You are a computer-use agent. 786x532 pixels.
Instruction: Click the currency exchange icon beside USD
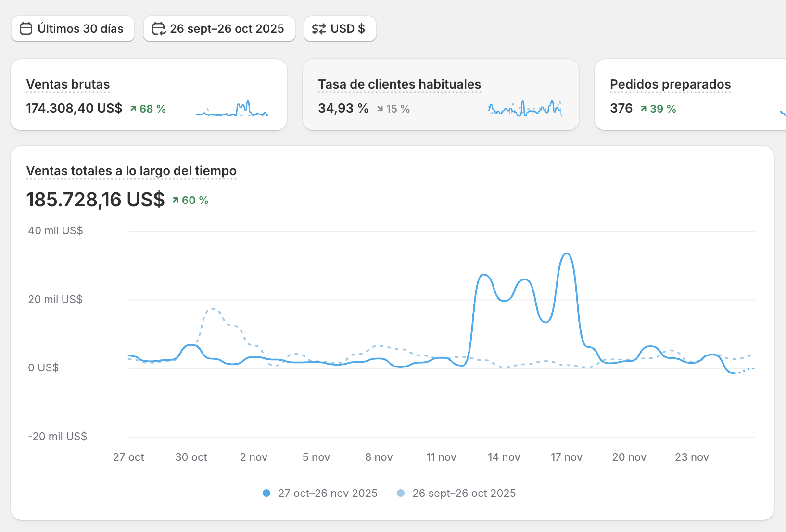[x=319, y=29]
